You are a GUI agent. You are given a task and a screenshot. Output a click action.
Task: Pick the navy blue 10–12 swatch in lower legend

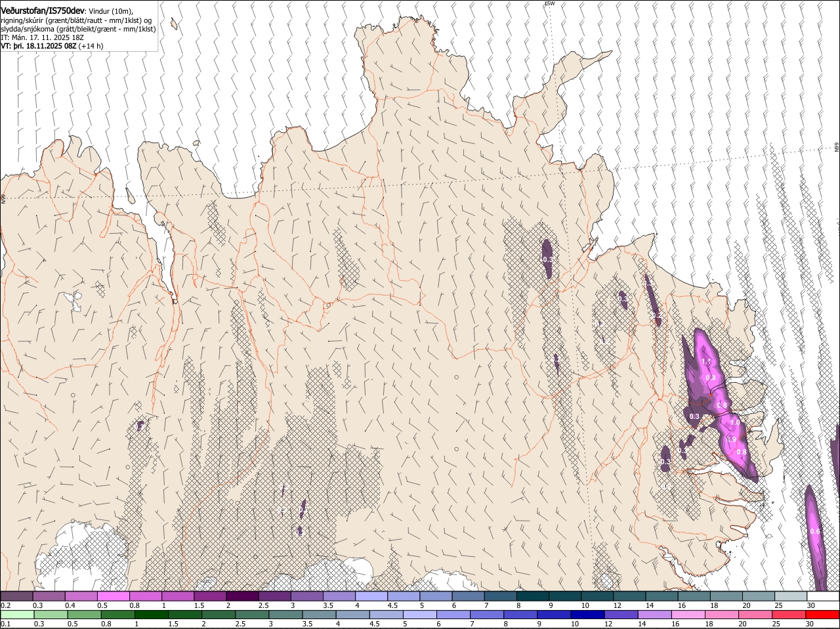click(x=587, y=615)
